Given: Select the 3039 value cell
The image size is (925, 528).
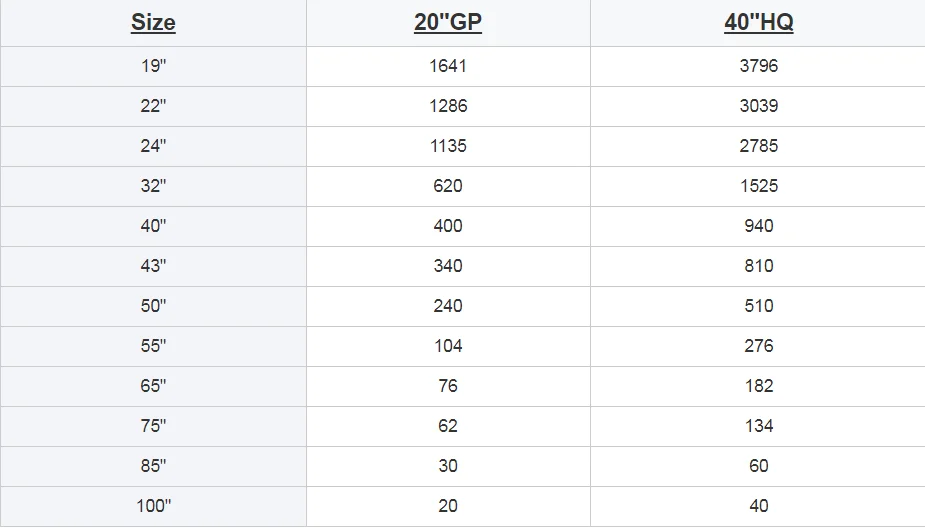Looking at the screenshot, I should (759, 106).
